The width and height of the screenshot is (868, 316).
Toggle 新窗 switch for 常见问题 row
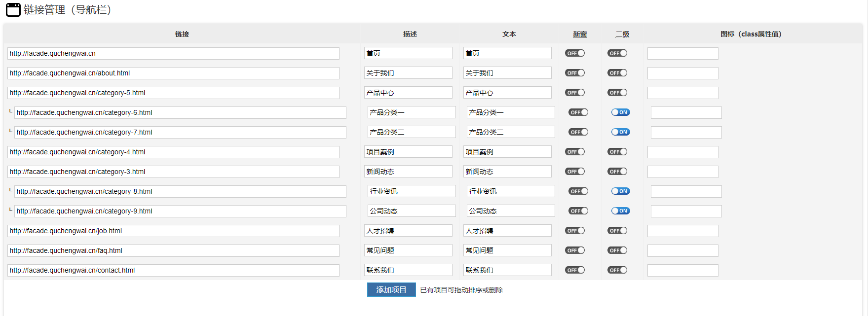coord(575,250)
